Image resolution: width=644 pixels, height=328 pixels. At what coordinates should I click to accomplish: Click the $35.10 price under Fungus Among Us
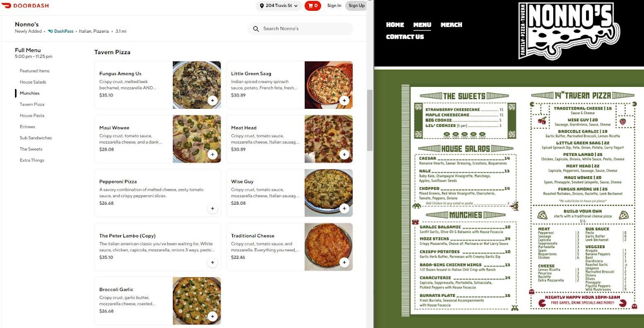click(x=106, y=95)
